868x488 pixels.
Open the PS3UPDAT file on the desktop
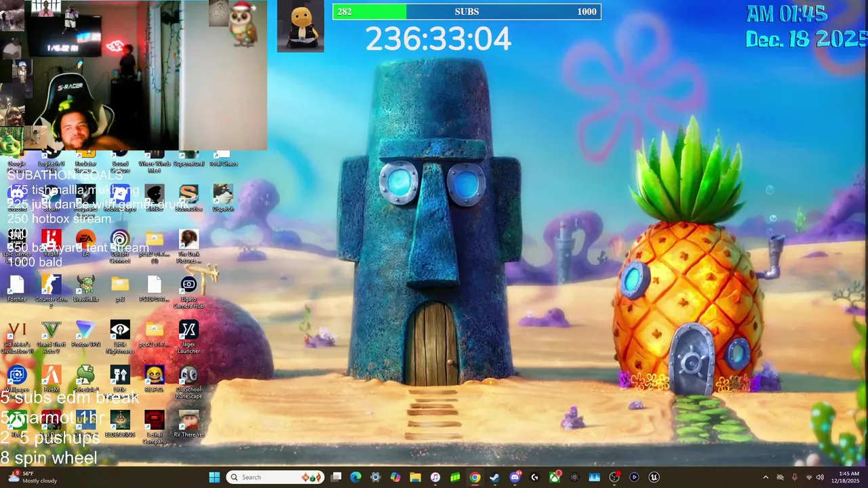[154, 288]
